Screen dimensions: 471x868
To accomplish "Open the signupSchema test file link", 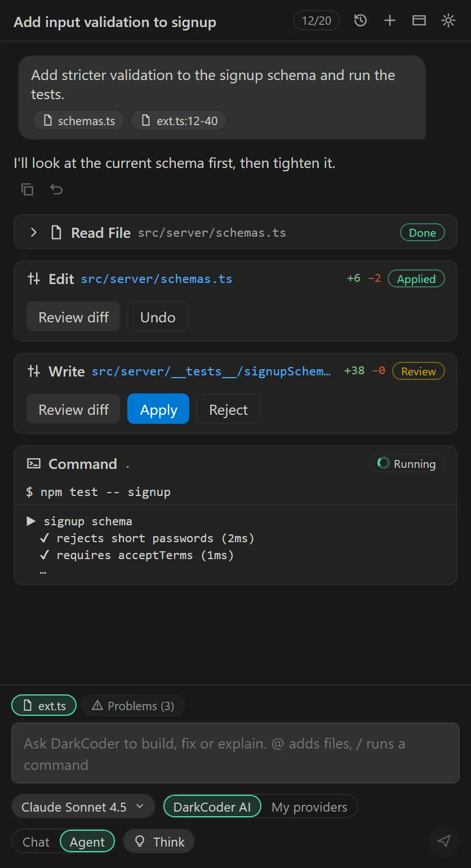I will pyautogui.click(x=212, y=371).
